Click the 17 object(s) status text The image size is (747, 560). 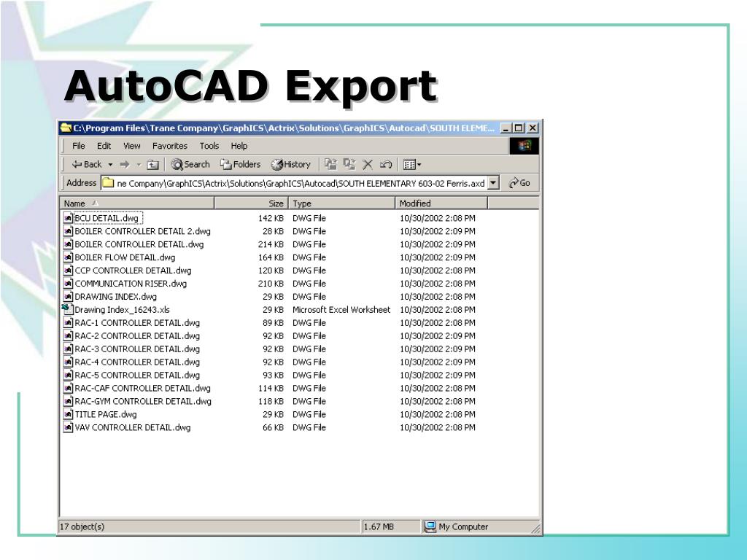[82, 526]
